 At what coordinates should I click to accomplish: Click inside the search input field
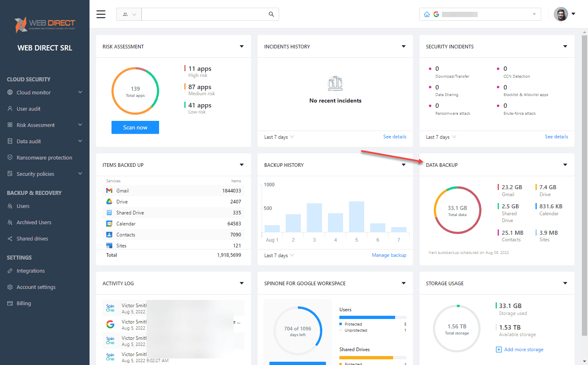pos(205,14)
